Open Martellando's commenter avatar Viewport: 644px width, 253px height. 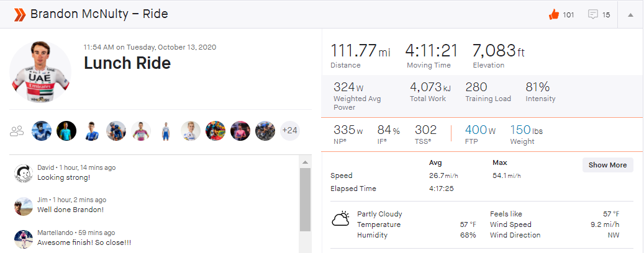point(24,238)
